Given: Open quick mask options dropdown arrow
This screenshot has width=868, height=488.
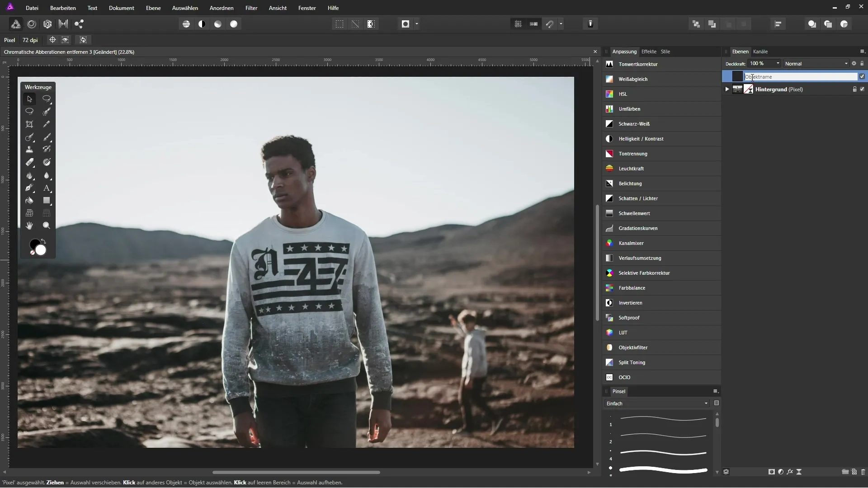Looking at the screenshot, I should [x=417, y=24].
